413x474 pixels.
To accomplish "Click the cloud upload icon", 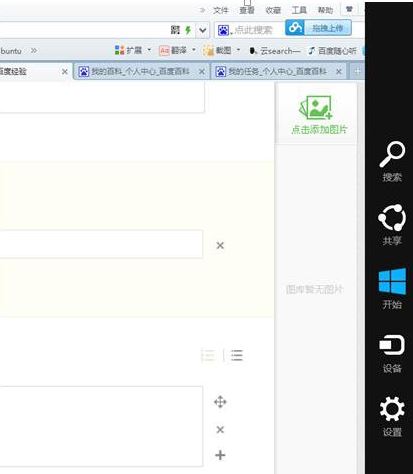I will (x=295, y=28).
